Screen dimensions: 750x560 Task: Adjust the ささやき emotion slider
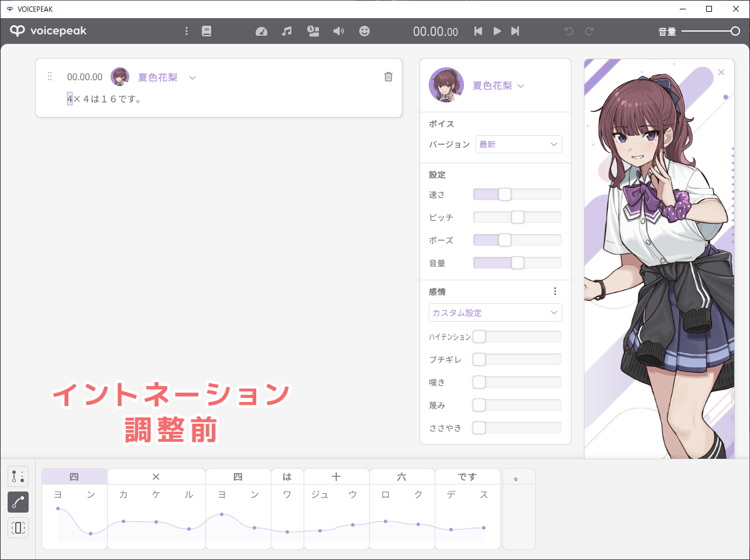pos(517,428)
